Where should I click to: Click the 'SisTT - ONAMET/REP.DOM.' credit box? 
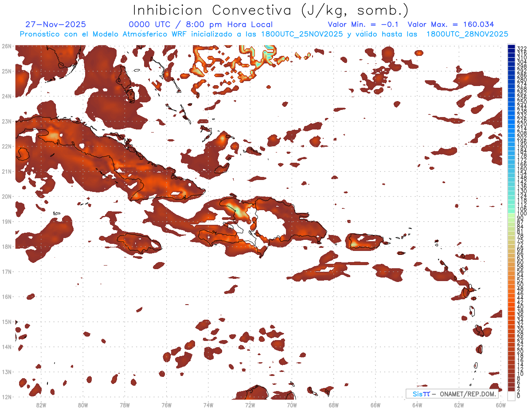click(x=452, y=394)
